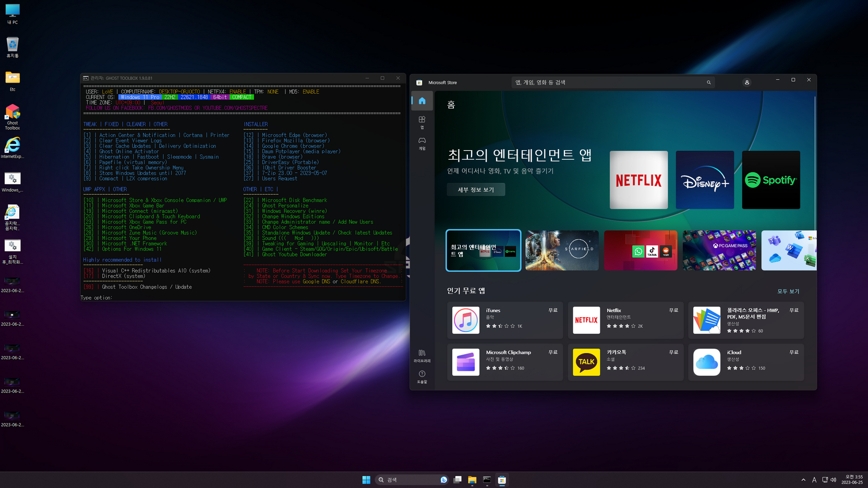Click the volume icon in system tray
Image resolution: width=868 pixels, height=488 pixels.
tap(833, 480)
